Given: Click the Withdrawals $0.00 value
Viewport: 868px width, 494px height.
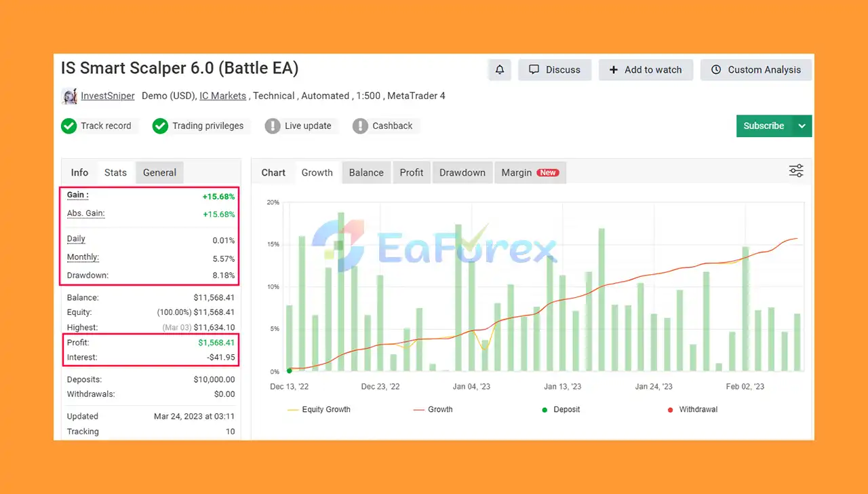Looking at the screenshot, I should [224, 394].
